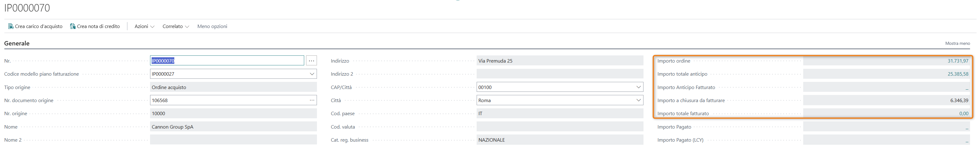Screen dimensions: 980x160
Task: Click Importo totale fatturato value 0,00
Action: click(963, 114)
